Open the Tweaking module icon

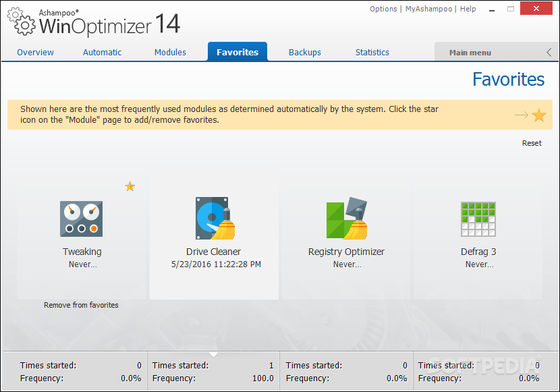click(x=81, y=219)
